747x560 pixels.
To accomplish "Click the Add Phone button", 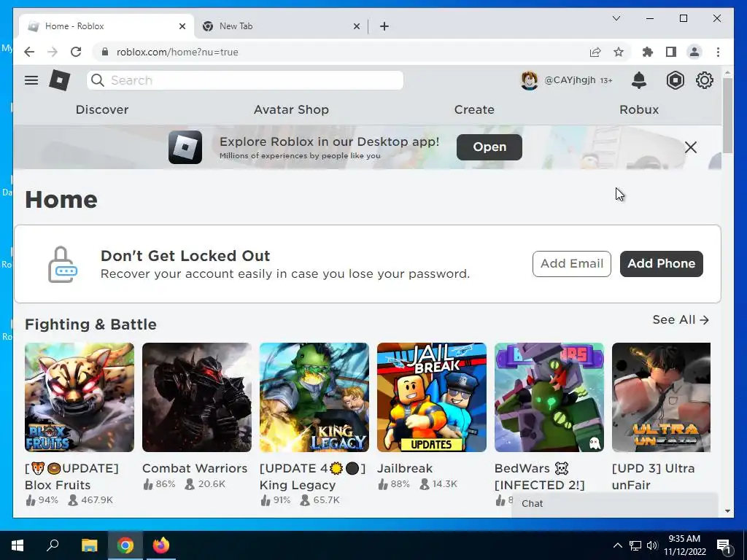I will (x=661, y=264).
